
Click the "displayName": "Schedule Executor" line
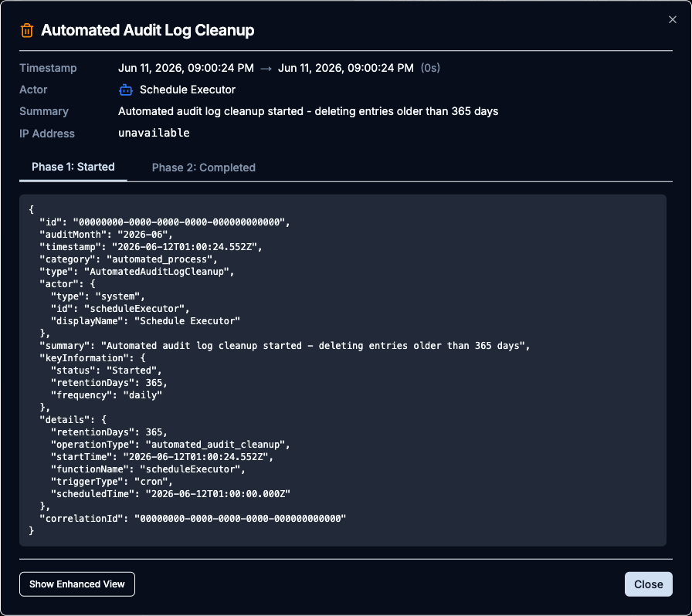click(x=145, y=321)
